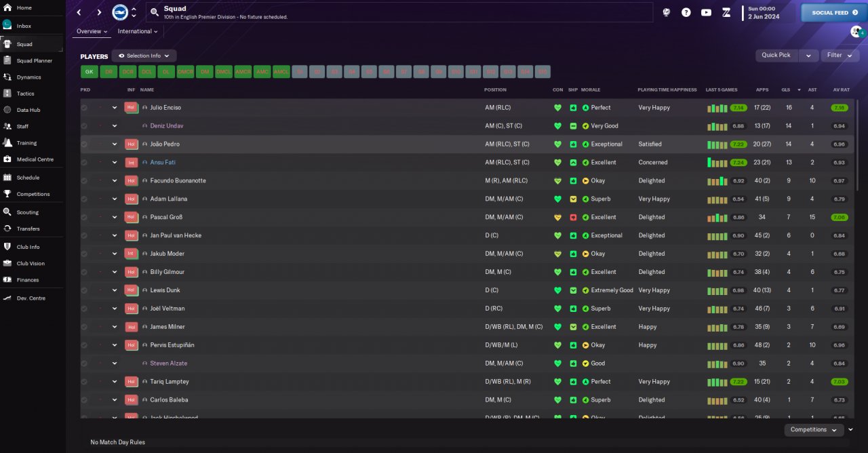This screenshot has width=868, height=453.
Task: Click the search magnifier icon
Action: coord(155,12)
